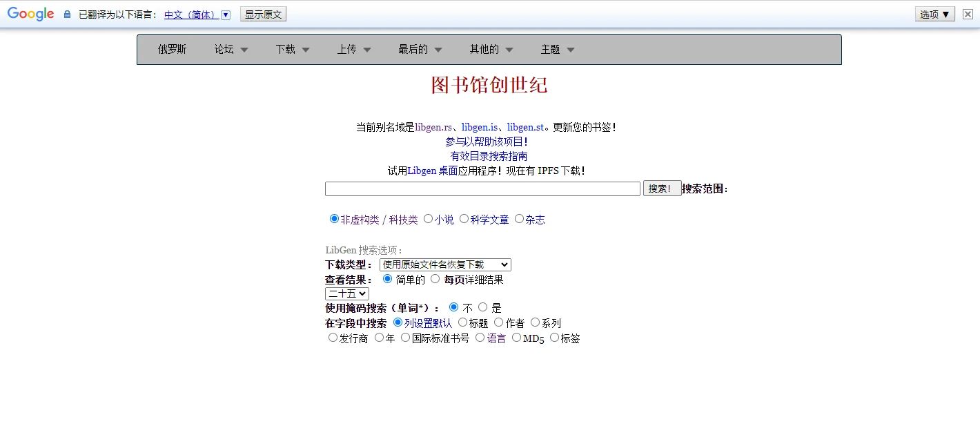Expand the 最后的 menu

(x=420, y=49)
